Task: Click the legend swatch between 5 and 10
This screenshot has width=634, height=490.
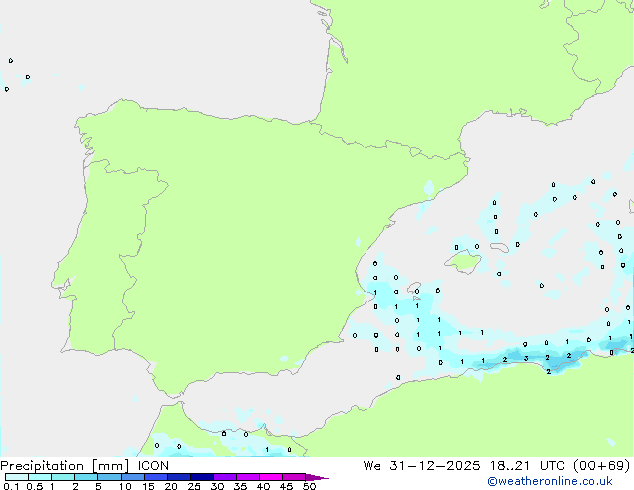Action: click(110, 477)
